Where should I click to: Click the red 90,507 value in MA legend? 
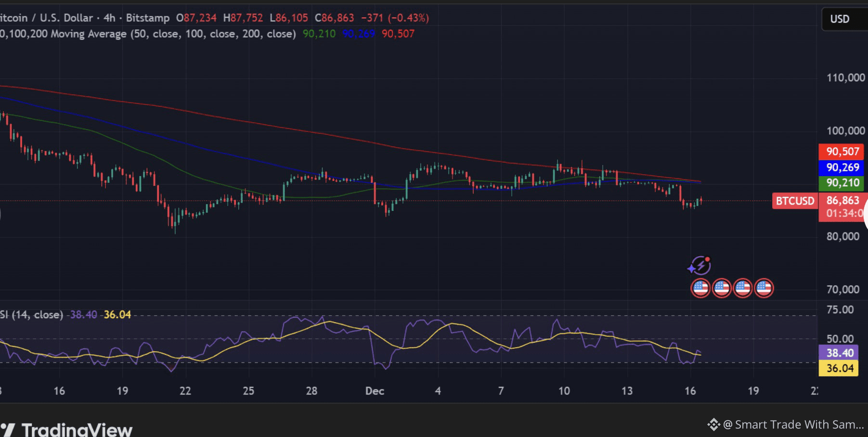[x=398, y=34]
